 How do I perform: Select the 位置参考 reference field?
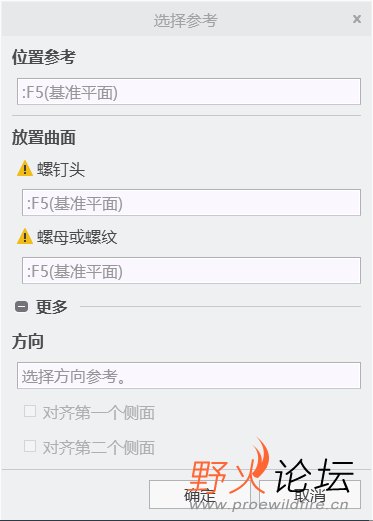189,92
